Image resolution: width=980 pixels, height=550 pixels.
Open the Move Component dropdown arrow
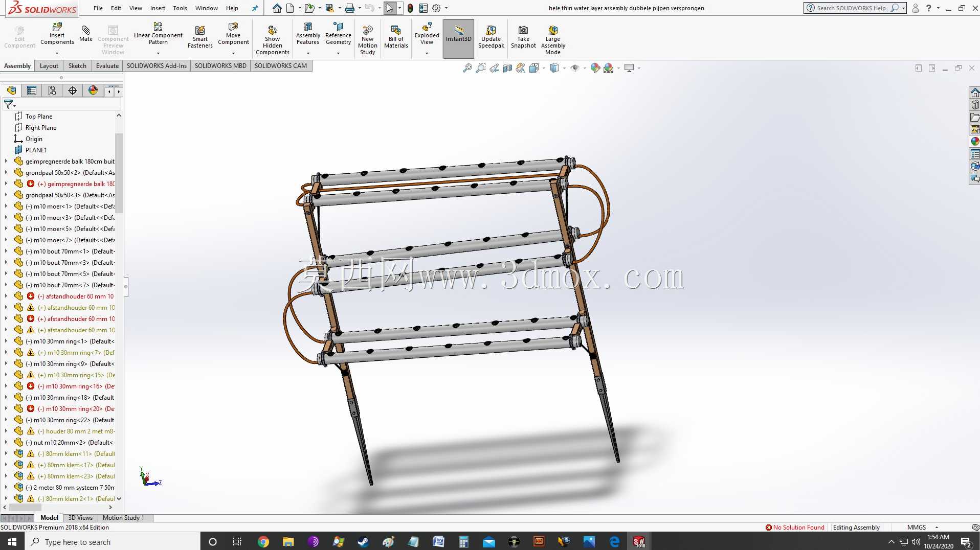233,53
